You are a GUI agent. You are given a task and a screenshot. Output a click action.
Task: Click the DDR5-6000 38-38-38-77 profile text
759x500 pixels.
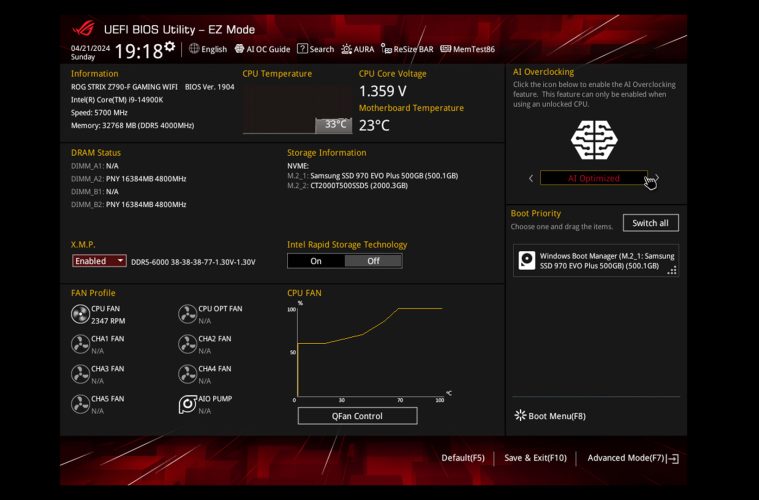193,262
